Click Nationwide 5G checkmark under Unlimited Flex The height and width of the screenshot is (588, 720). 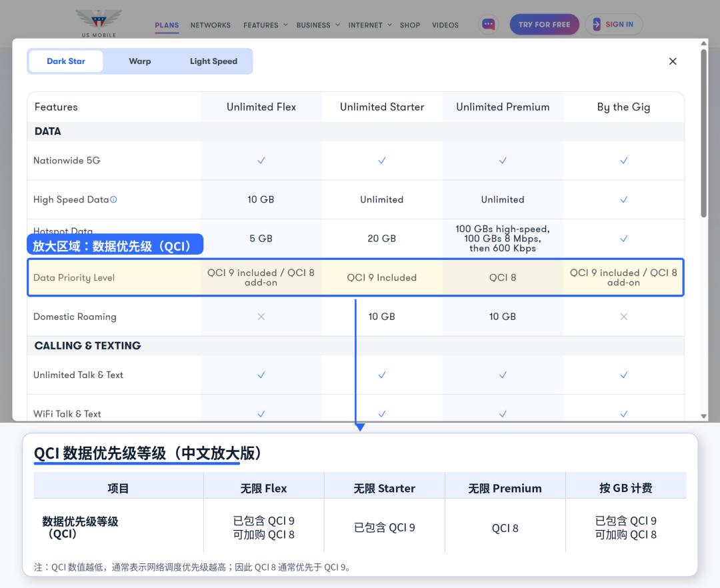261,160
